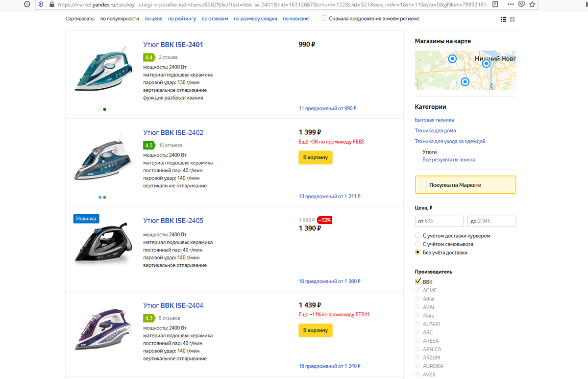The width and height of the screenshot is (588, 379).
Task: Open Утюг BBK ISE-2401 product link
Action: (173, 45)
